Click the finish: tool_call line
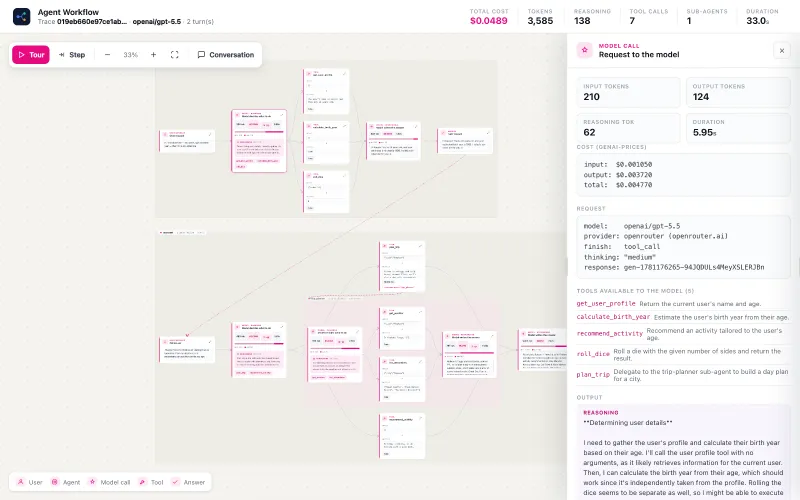800x500 pixels. [x=622, y=246]
